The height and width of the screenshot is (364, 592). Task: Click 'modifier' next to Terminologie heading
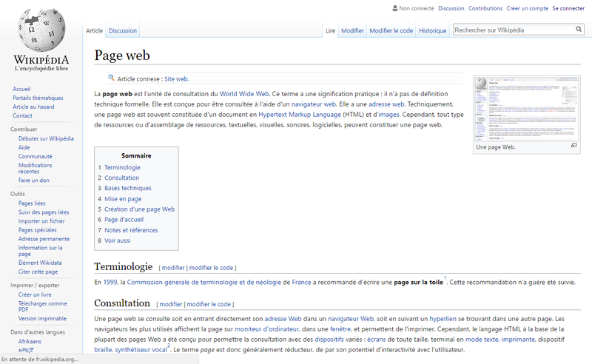click(173, 267)
